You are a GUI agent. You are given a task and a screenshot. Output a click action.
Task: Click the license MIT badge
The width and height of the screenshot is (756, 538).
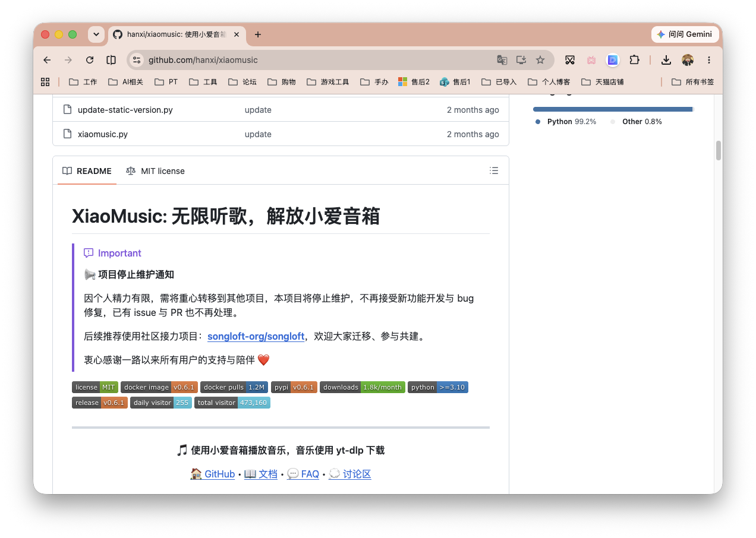click(95, 387)
